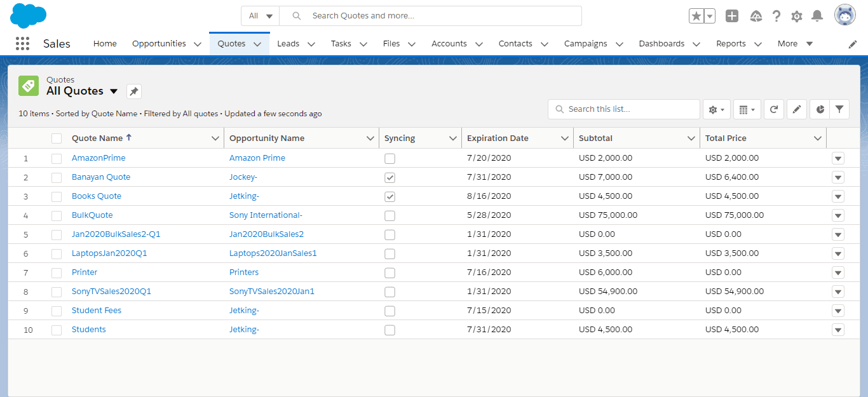Open the Accounts tab

449,44
